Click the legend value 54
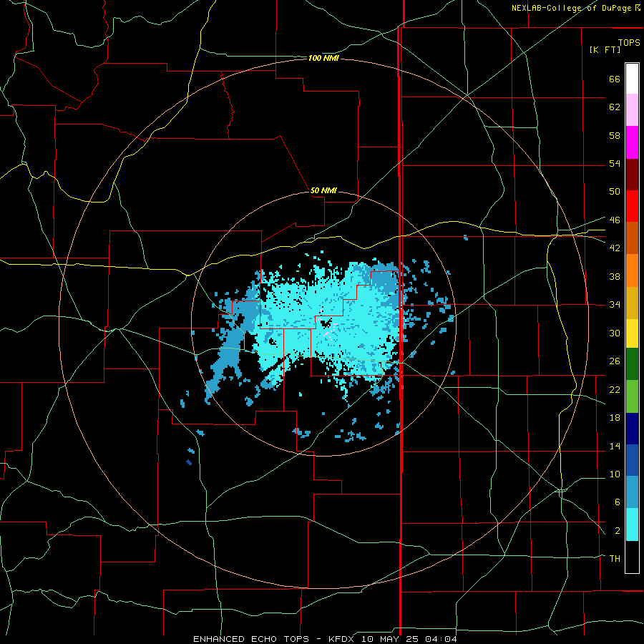This screenshot has height=644, width=644. [615, 163]
